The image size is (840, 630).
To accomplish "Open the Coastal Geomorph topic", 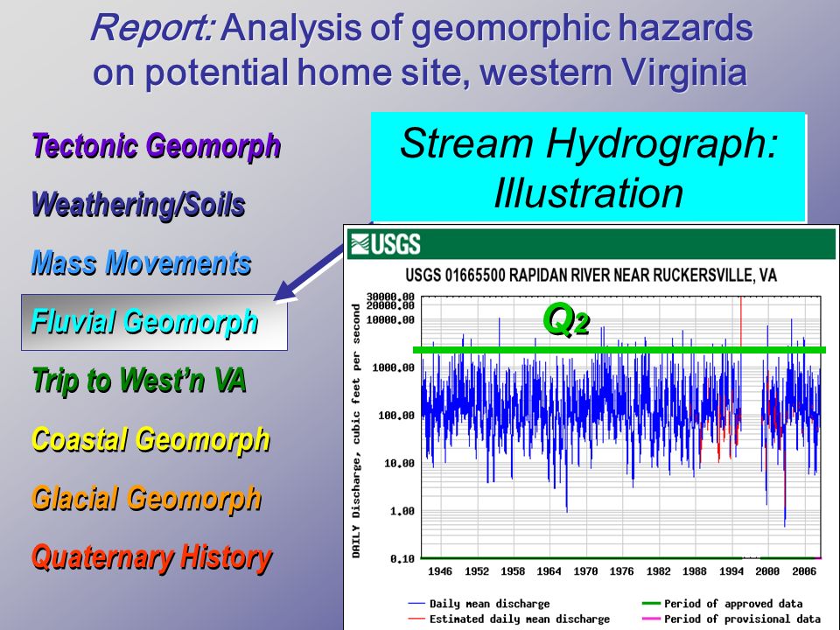I will (150, 439).
